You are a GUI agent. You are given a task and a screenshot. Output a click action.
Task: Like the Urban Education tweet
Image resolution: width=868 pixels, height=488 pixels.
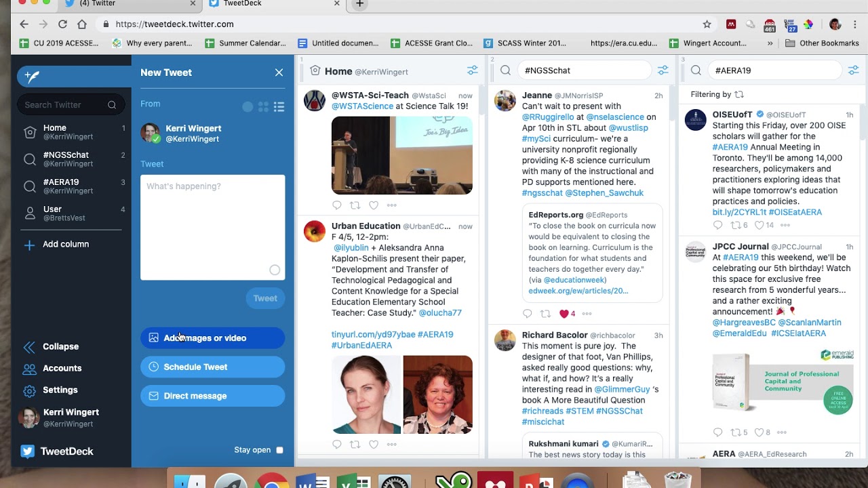374,445
